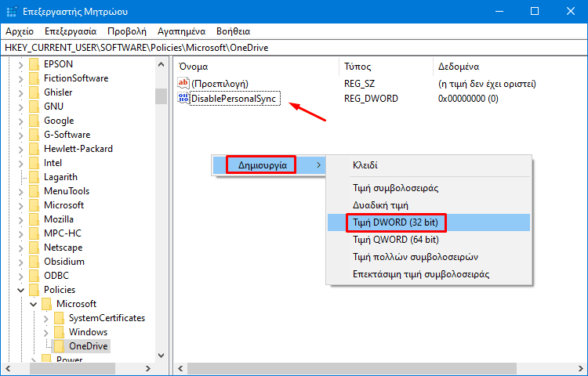The height and width of the screenshot is (376, 588).
Task: Choose Τιμή QWORD (64 bit)
Action: pos(429,240)
